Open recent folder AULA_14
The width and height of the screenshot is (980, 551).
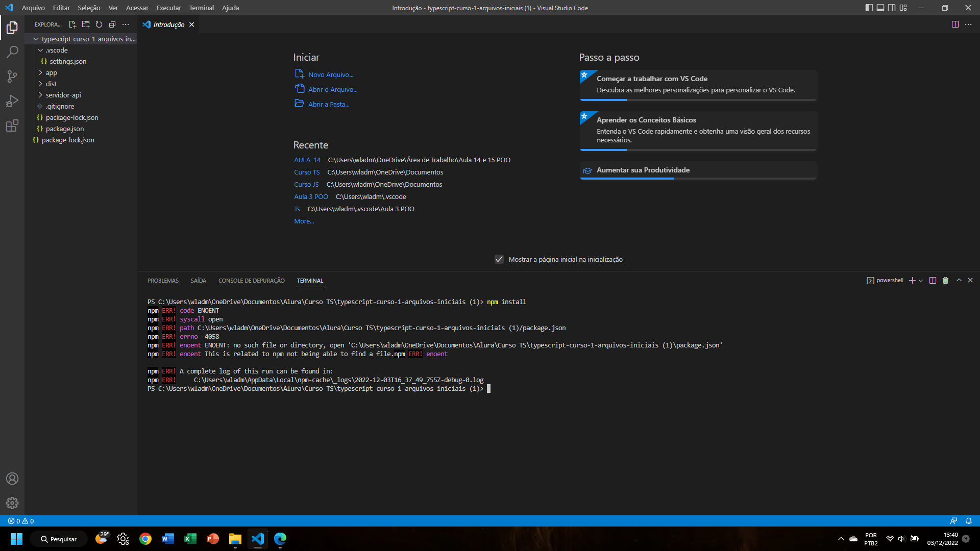307,160
